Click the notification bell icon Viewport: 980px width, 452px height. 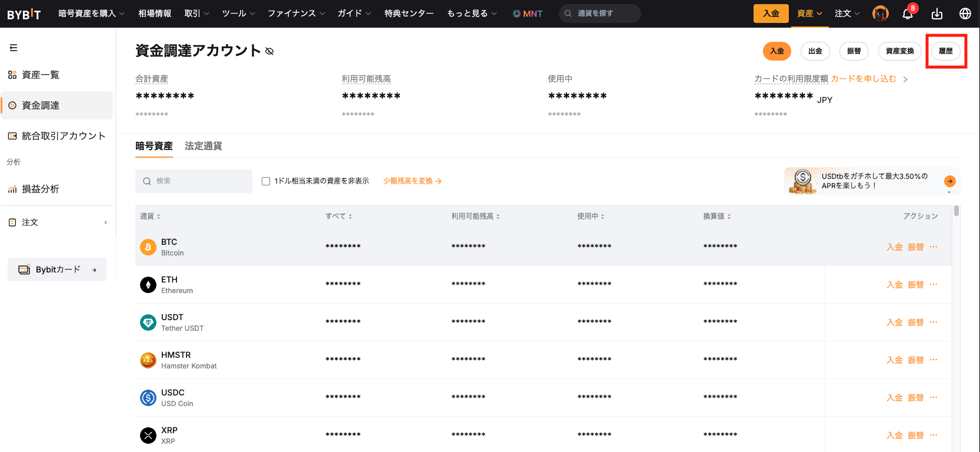point(908,14)
